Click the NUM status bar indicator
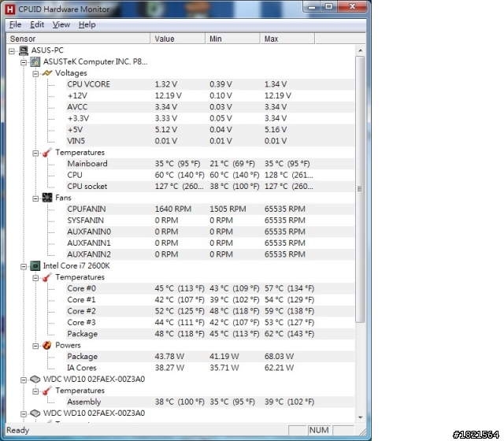The width and height of the screenshot is (504, 441). (319, 430)
